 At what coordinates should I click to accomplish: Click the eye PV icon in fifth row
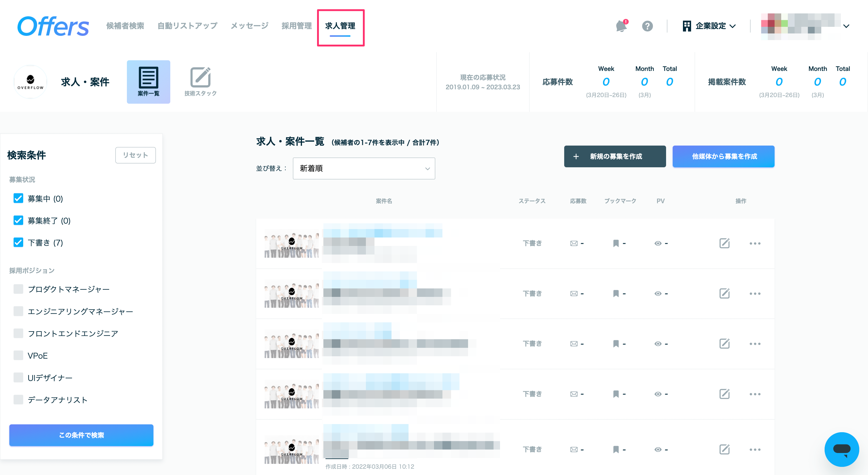[x=658, y=449]
